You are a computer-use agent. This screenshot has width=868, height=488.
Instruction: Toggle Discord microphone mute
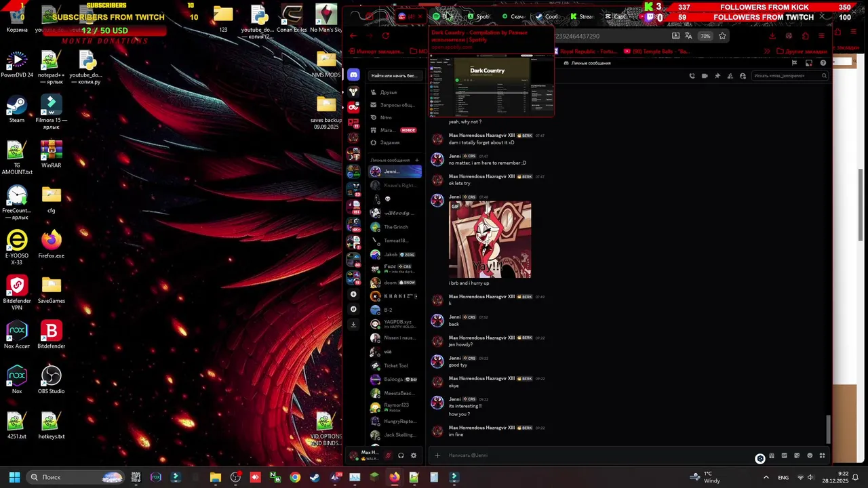coord(388,455)
